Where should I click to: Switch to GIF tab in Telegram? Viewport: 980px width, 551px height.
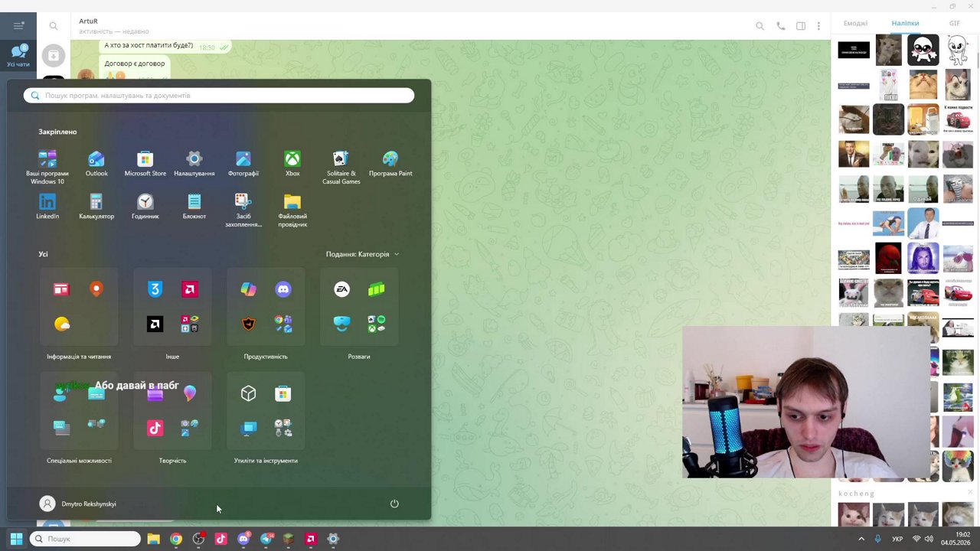[x=954, y=24]
